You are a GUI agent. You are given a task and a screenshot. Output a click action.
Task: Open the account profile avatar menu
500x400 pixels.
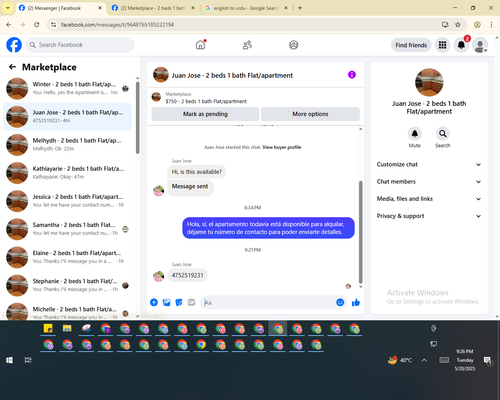pyautogui.click(x=480, y=45)
